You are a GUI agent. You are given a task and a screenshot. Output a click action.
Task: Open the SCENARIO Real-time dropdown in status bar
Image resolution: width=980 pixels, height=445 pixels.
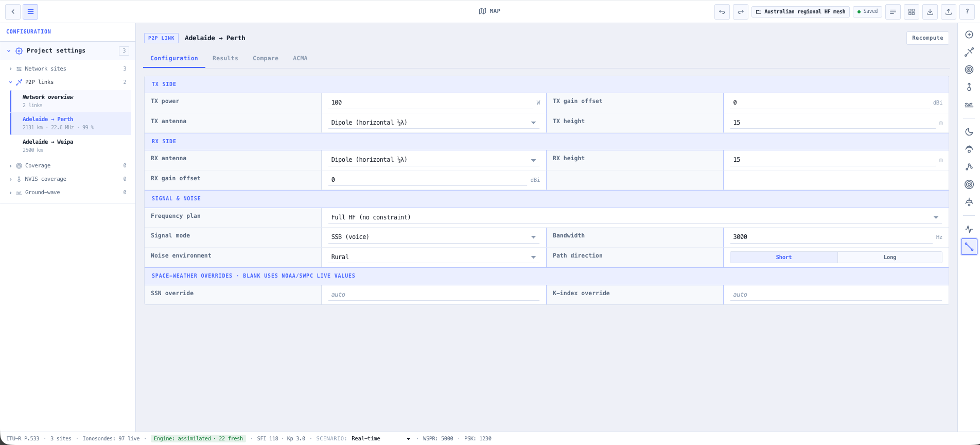(x=381, y=439)
